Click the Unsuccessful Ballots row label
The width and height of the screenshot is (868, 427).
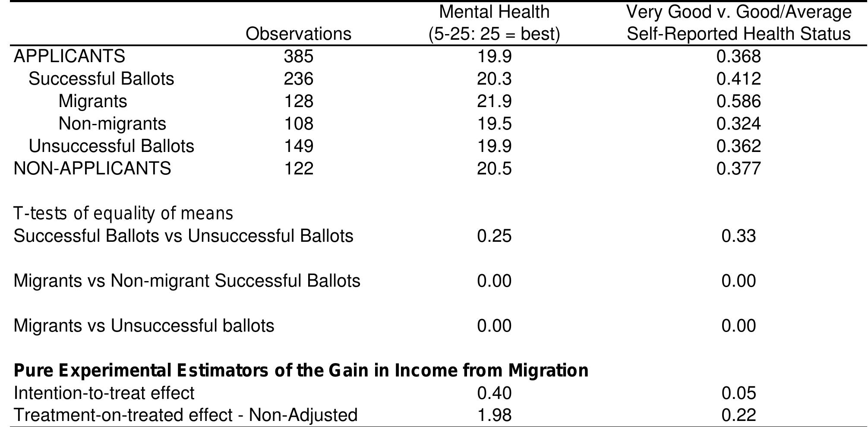pos(111,146)
